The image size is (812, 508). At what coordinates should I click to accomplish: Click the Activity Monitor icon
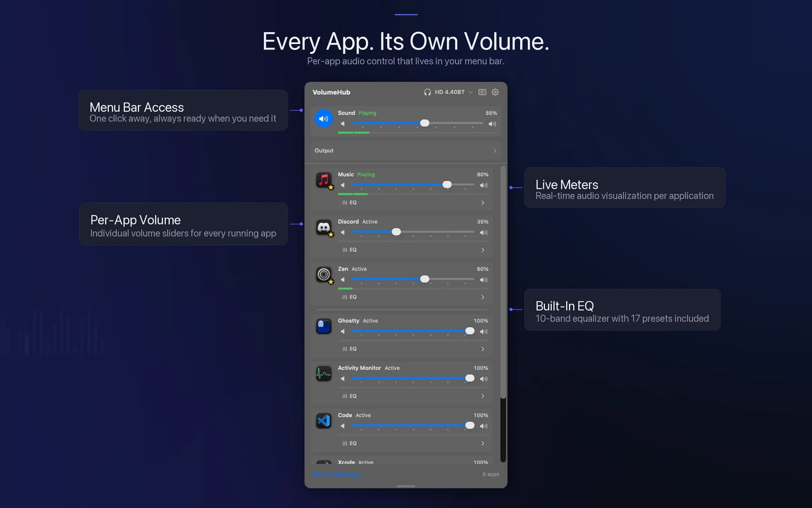tap(324, 373)
